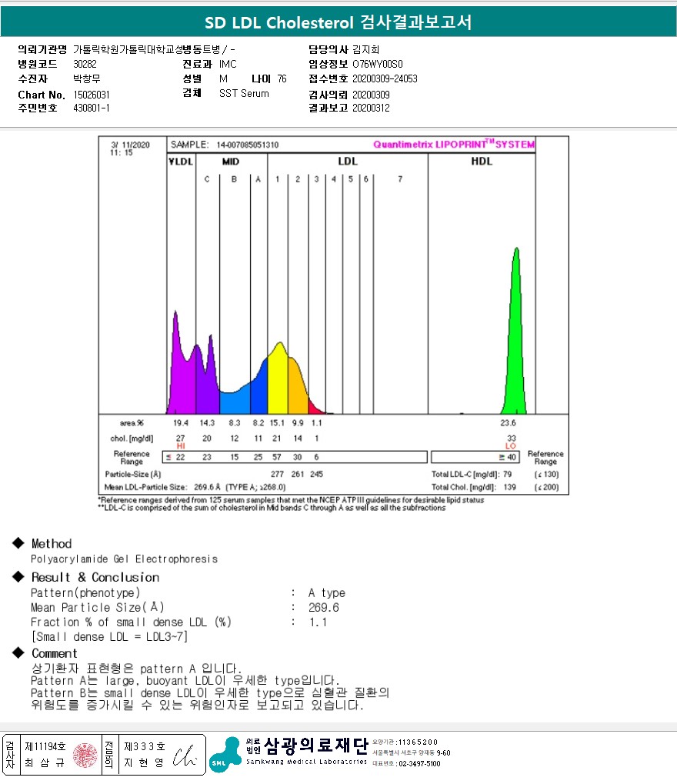The width and height of the screenshot is (677, 784).
Task: Click the SML teal logo in the footer
Action: [225, 755]
